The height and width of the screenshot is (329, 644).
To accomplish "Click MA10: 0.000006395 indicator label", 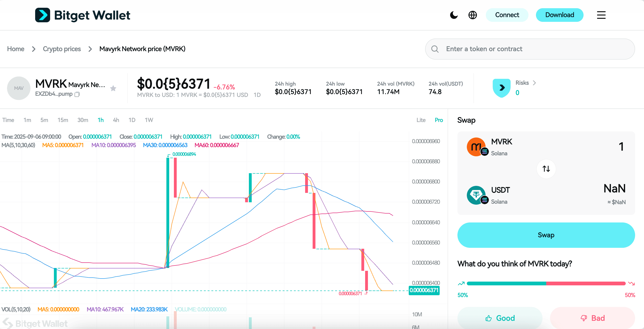I will click(113, 145).
